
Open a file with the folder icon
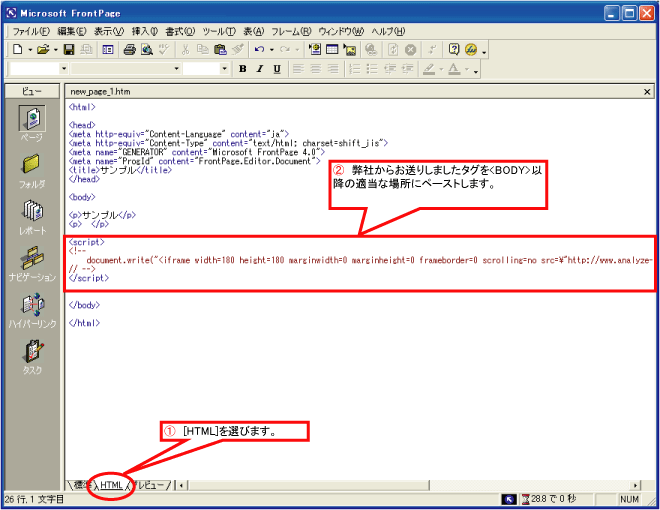pyautogui.click(x=43, y=49)
